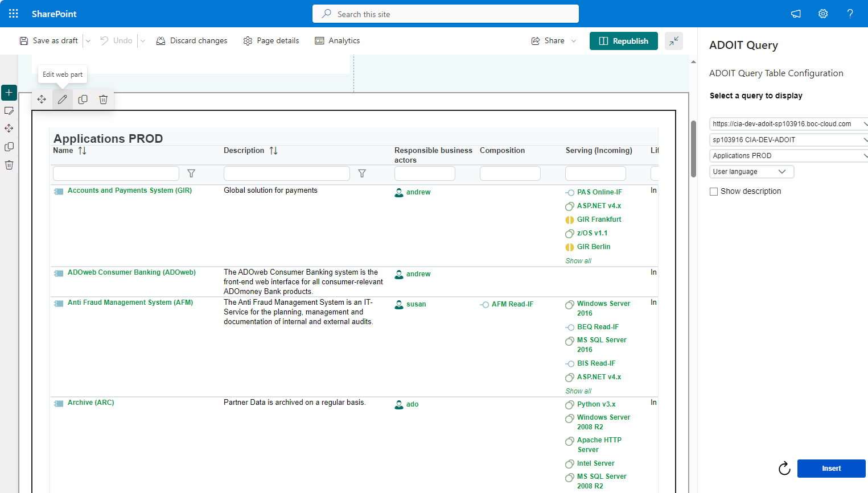Click the Edit web part pencil
The height and width of the screenshot is (493, 868).
(63, 100)
